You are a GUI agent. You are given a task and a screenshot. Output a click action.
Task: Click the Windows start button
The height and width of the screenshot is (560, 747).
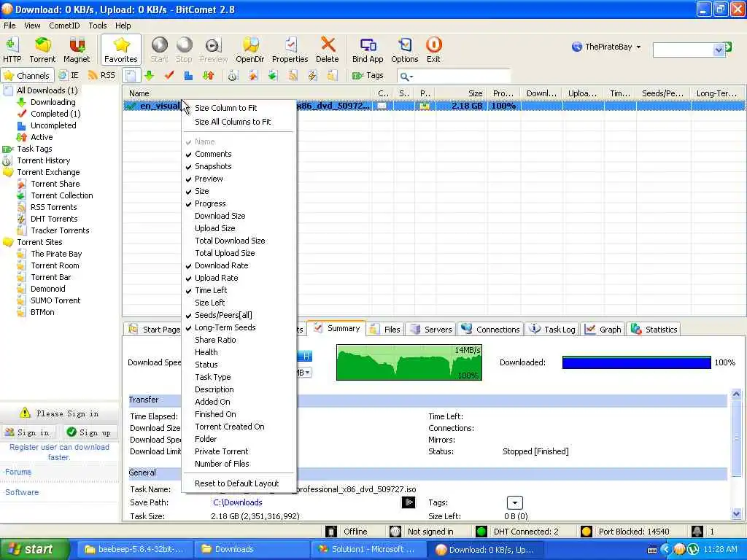pos(34,549)
